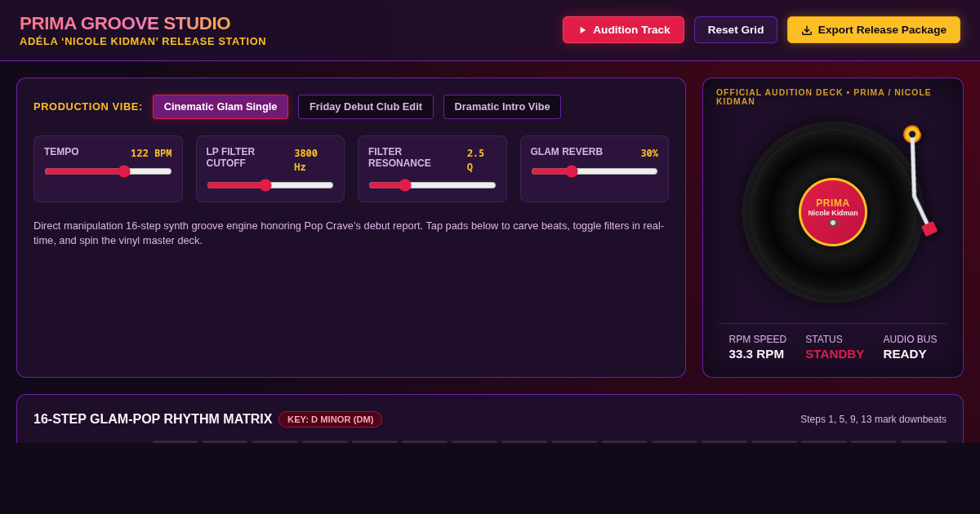Adjust the LP Filter Cutoff slider

[270, 185]
